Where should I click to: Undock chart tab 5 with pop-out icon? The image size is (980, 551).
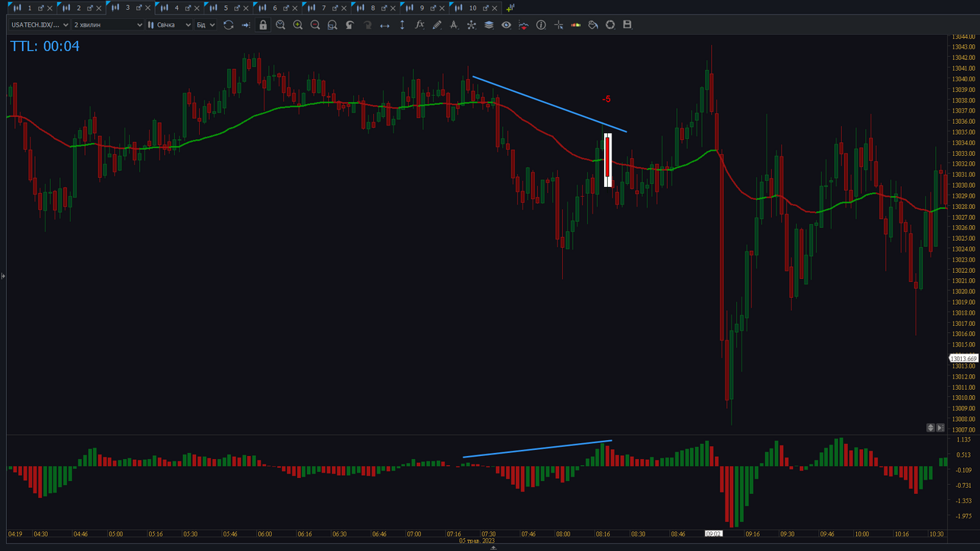(x=237, y=8)
